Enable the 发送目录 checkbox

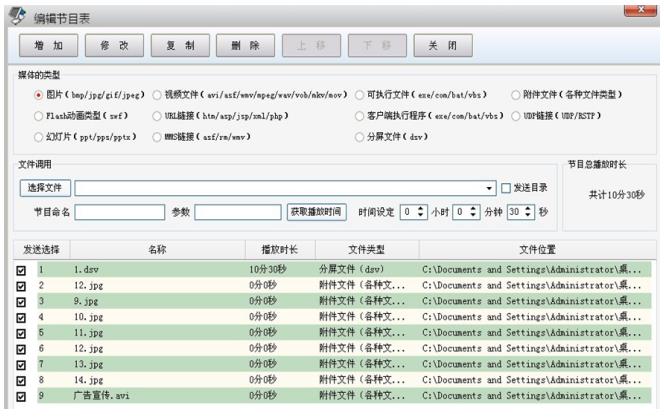[506, 187]
